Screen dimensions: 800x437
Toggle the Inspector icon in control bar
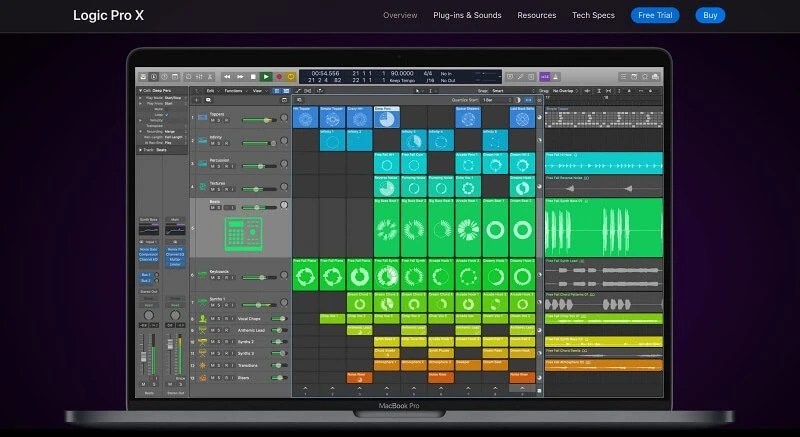pos(154,76)
